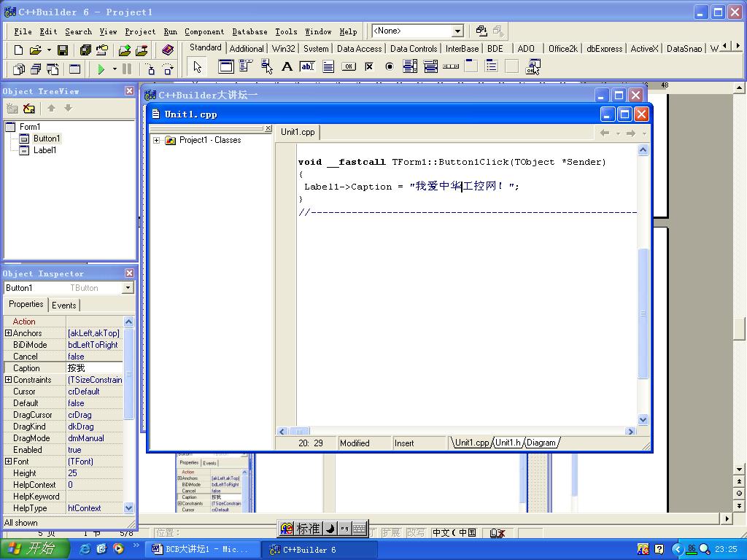The width and height of the screenshot is (747, 560).
Task: Select the ListBox palette component
Action: pos(410,66)
